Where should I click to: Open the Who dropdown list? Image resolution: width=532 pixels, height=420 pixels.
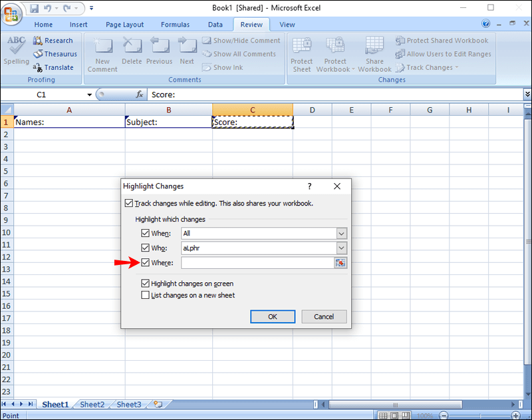[x=341, y=248]
